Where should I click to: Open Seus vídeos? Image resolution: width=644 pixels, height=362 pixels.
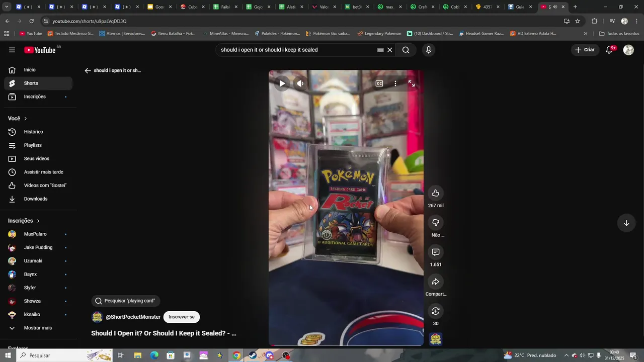(x=38, y=158)
